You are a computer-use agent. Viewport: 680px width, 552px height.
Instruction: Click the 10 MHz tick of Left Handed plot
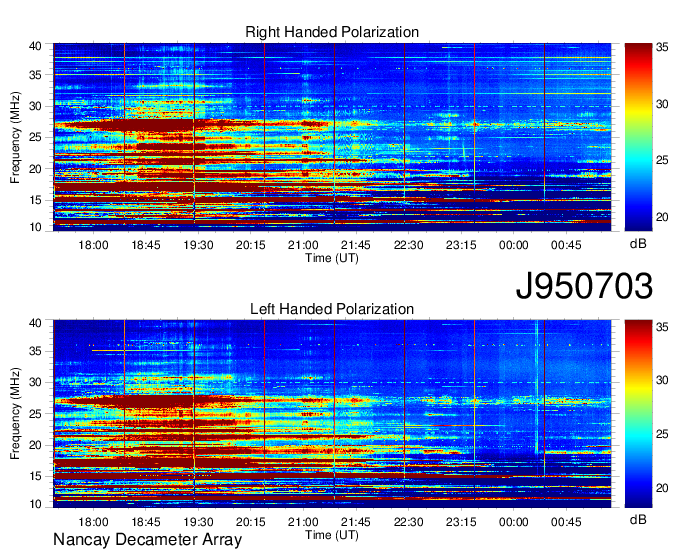(35, 504)
